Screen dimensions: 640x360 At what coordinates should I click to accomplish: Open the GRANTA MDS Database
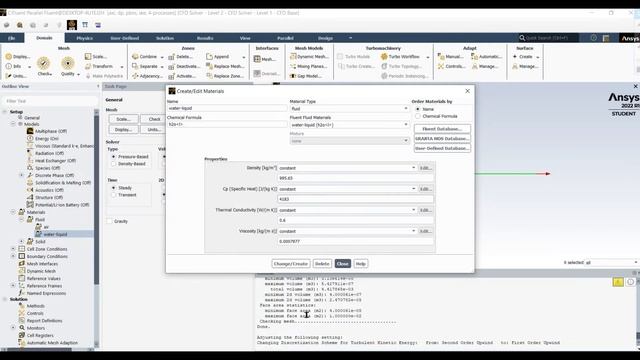(442, 138)
